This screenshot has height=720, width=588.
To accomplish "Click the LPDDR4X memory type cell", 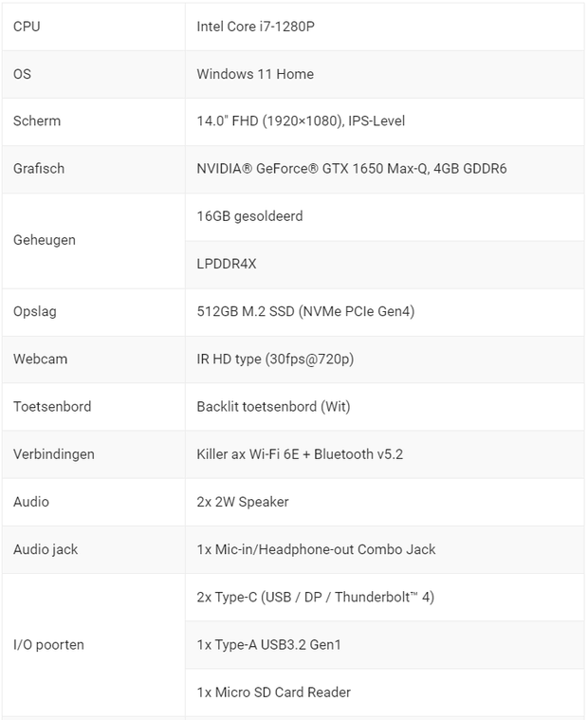I will pos(227,264).
